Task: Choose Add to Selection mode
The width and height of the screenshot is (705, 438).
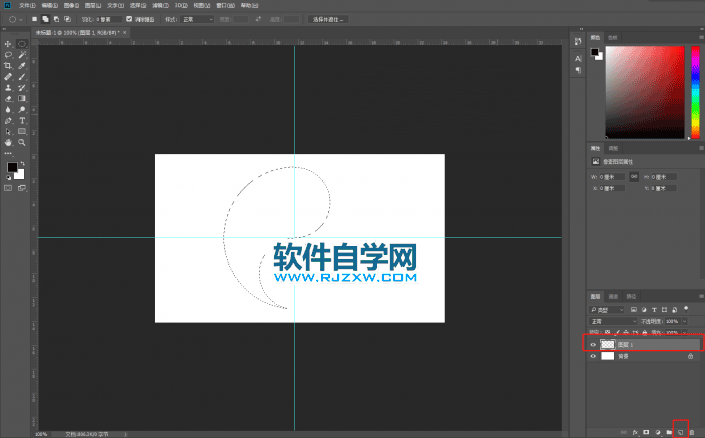Action: pyautogui.click(x=45, y=19)
